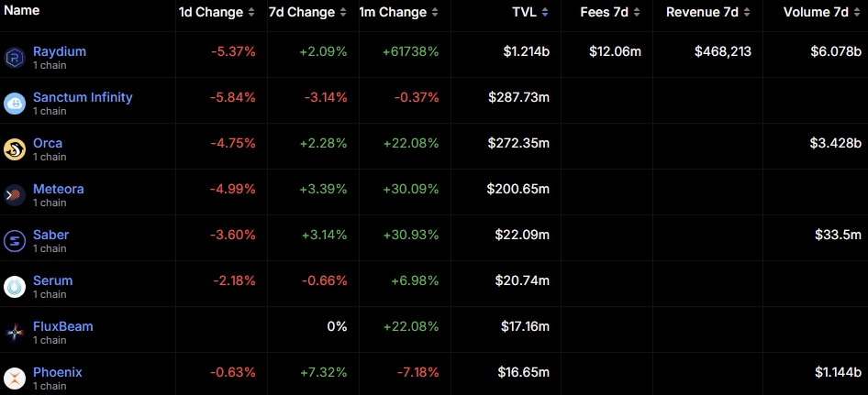Click the Meteora logo icon
The height and width of the screenshot is (395, 868).
click(15, 194)
